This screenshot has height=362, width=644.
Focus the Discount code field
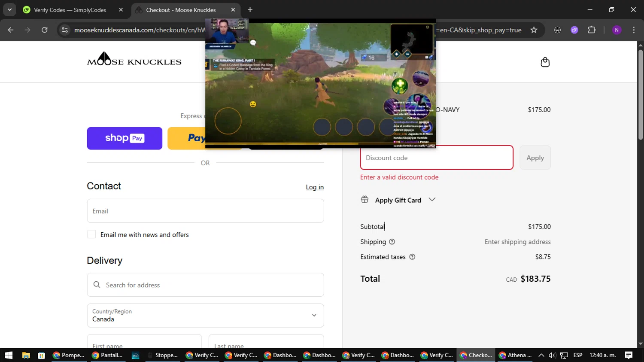click(437, 158)
